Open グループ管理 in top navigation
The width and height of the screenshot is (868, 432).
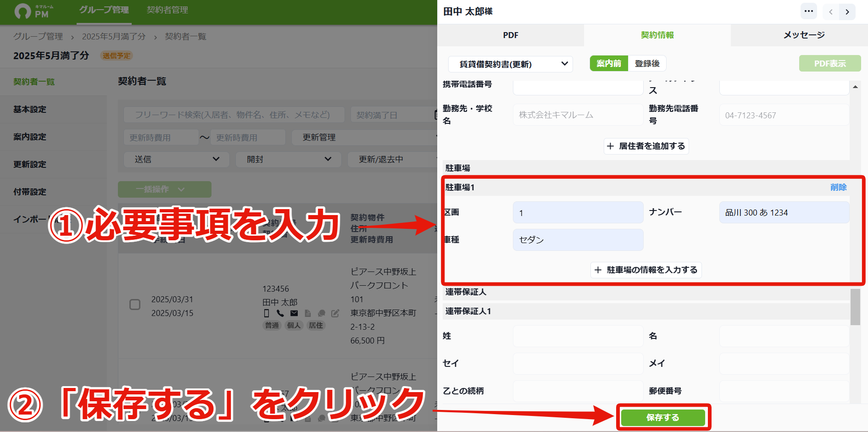104,10
